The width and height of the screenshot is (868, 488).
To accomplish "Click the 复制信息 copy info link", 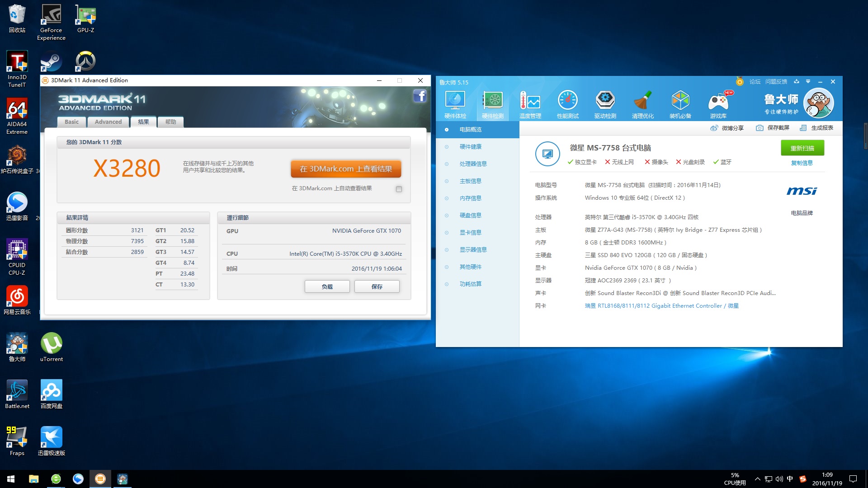I will point(802,163).
